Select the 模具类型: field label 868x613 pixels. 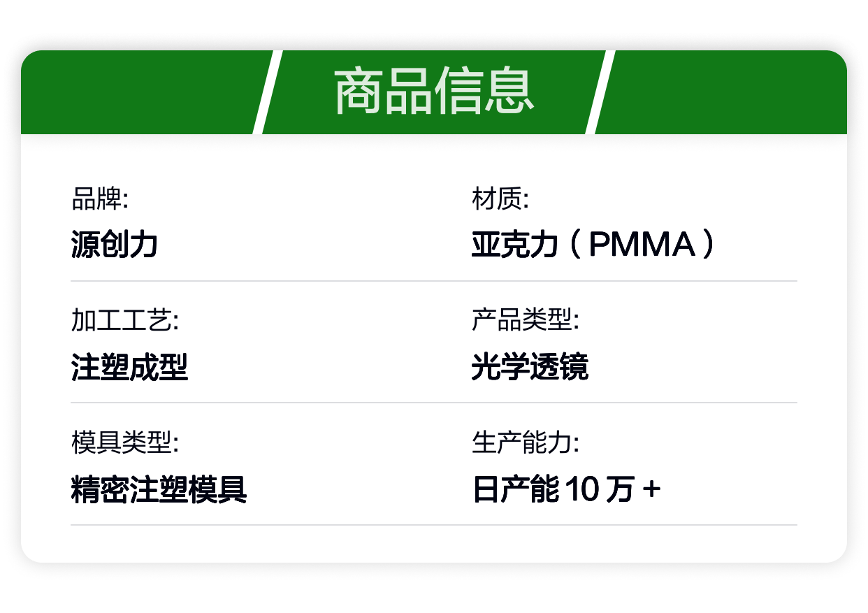[x=125, y=442]
